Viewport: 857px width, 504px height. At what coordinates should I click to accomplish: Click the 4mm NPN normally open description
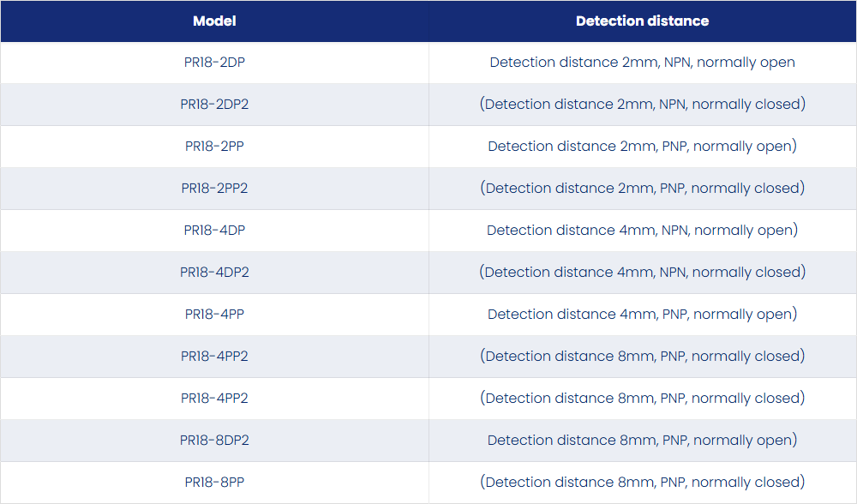(642, 231)
